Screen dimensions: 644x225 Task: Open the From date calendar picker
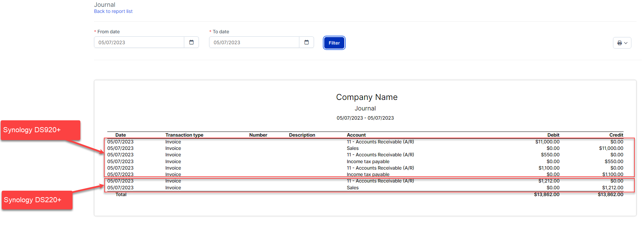point(191,42)
